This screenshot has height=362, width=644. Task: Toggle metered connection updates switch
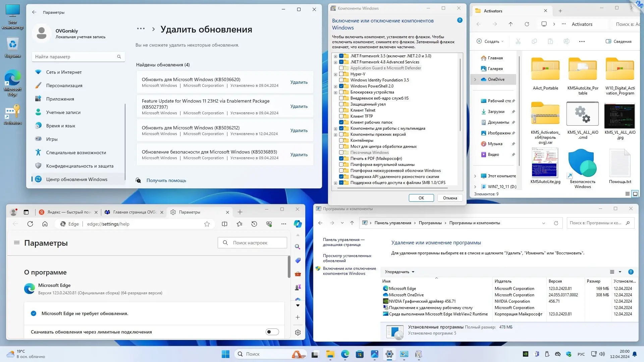coord(272,332)
